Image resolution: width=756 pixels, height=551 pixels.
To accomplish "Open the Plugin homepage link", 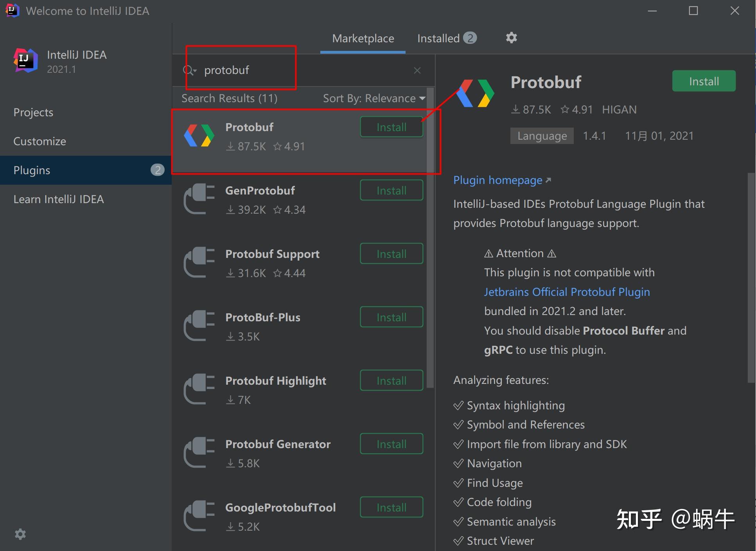I will 502,180.
